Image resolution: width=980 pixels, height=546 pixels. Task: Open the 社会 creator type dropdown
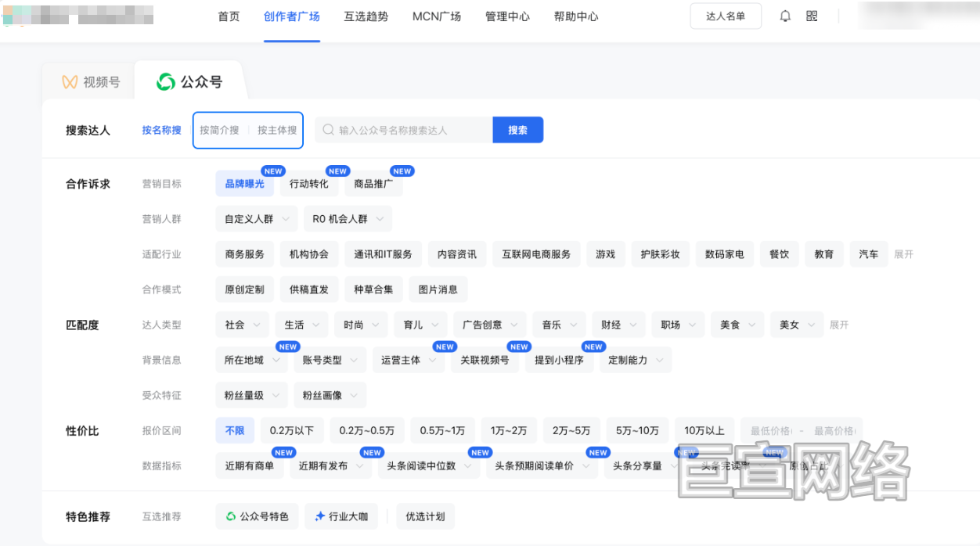tap(242, 325)
